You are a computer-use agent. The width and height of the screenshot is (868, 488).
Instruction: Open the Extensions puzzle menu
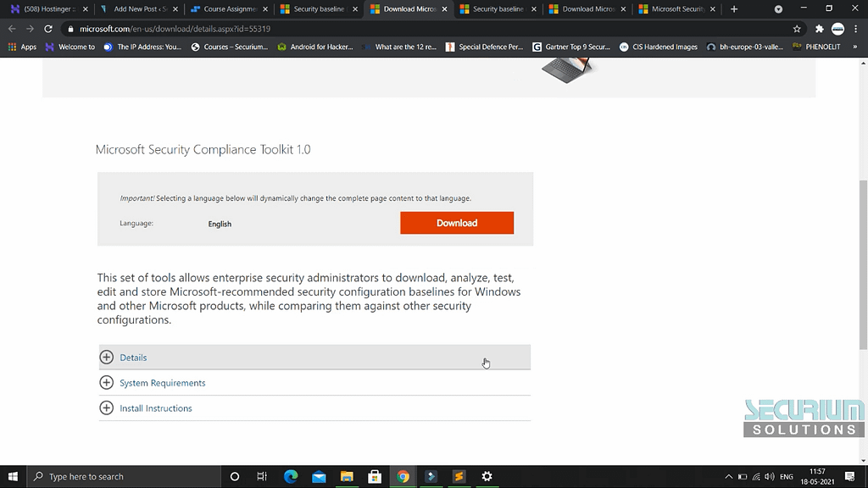[820, 29]
